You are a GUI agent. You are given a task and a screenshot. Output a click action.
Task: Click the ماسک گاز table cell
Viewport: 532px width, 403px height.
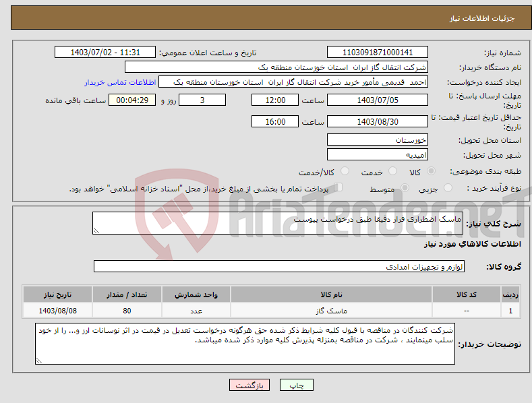pyautogui.click(x=331, y=311)
